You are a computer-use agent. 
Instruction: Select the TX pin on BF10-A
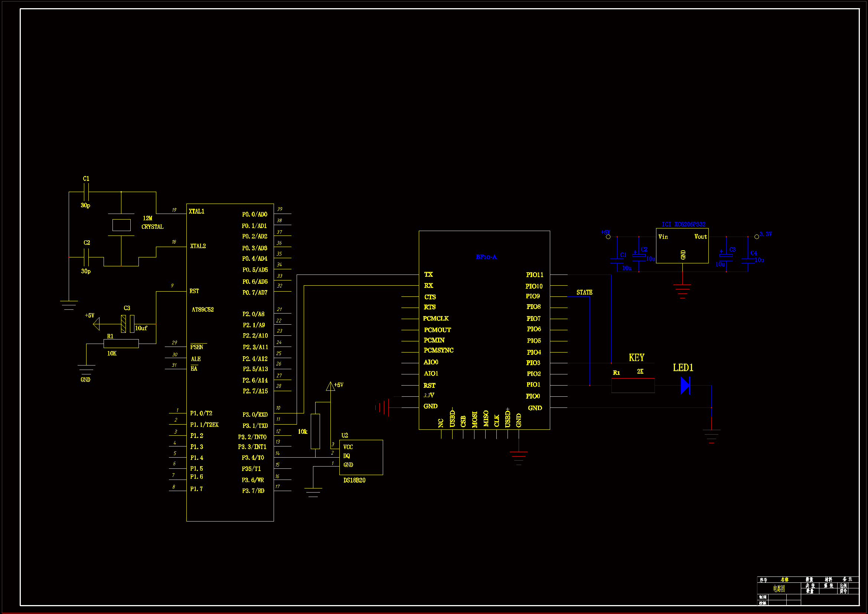click(x=428, y=274)
